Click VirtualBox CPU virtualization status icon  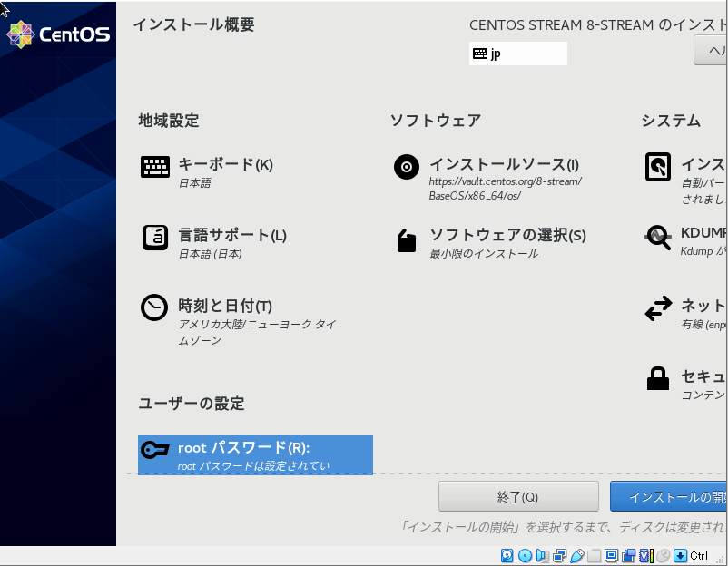pos(645,555)
